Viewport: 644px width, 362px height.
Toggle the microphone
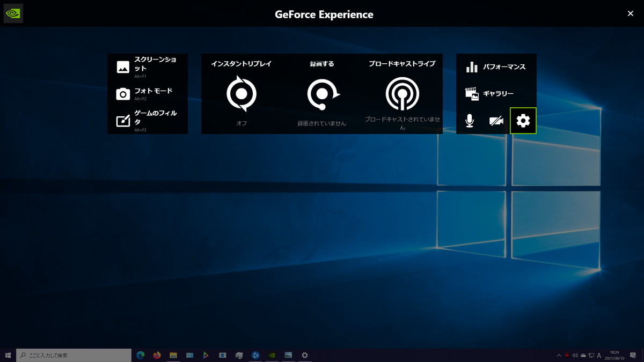click(470, 121)
